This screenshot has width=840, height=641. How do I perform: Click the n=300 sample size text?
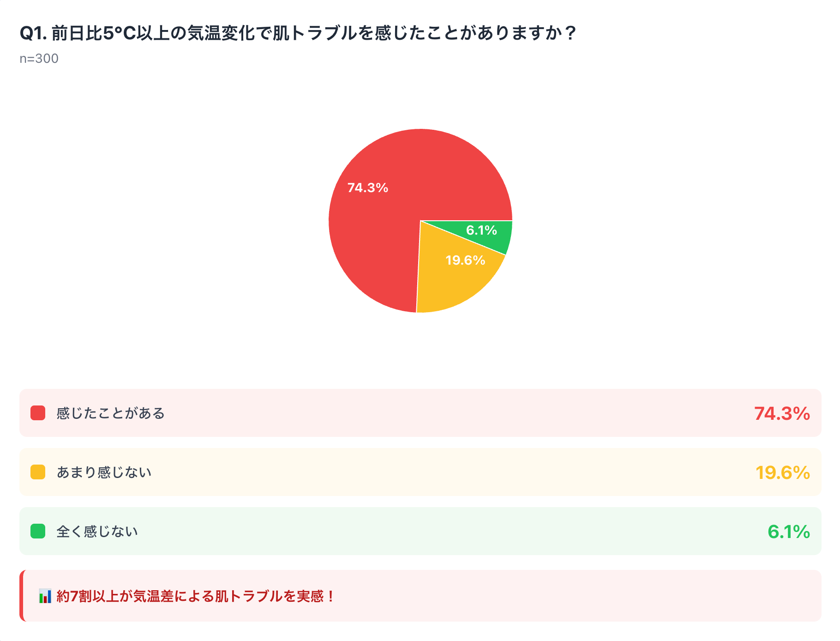(x=39, y=59)
